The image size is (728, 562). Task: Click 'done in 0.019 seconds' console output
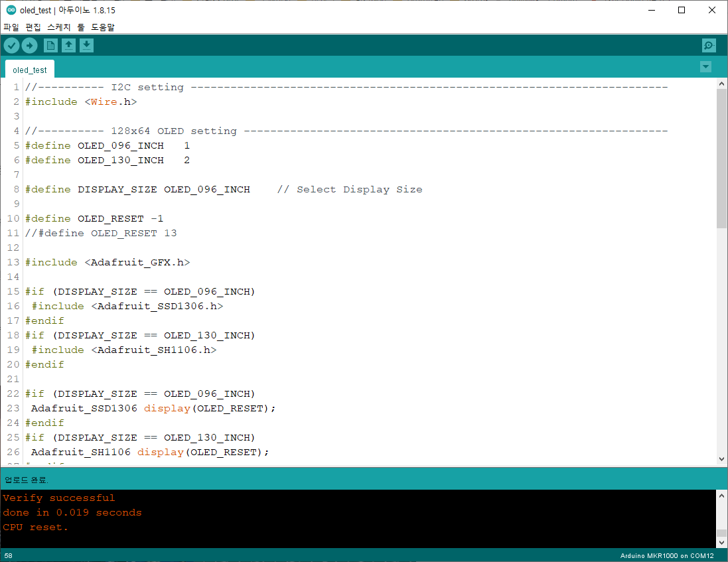click(x=72, y=512)
